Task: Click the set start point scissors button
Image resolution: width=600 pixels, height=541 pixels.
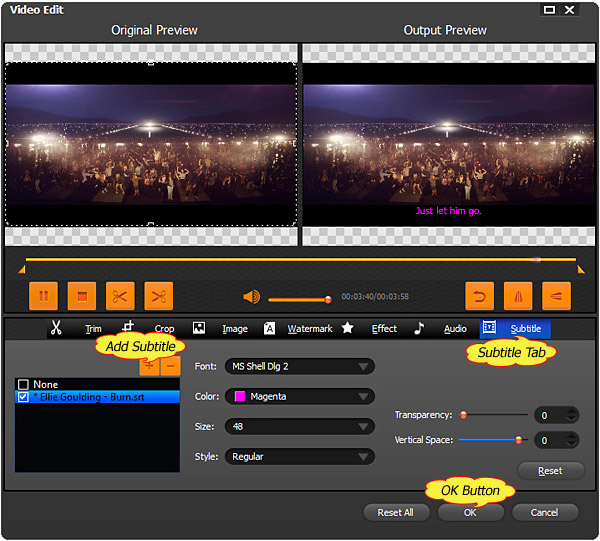Action: click(x=120, y=296)
